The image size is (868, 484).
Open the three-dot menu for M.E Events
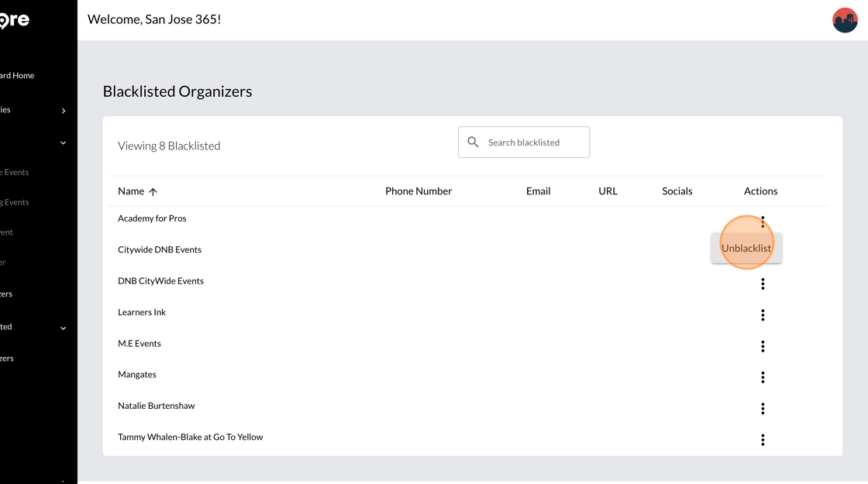(763, 346)
